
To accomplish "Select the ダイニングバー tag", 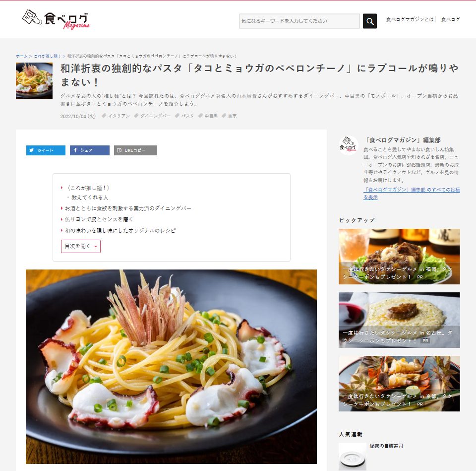I will pos(152,116).
